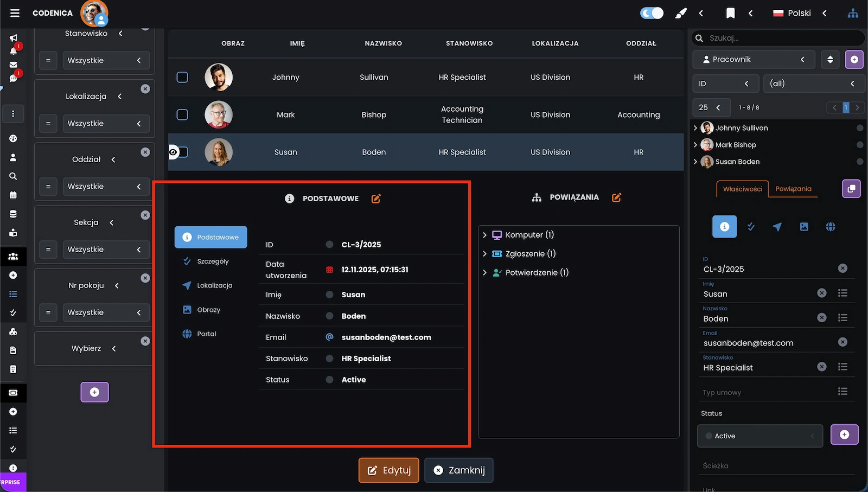868x492 pixels.
Task: Select the checkbox for Mark Bishop row
Action: tap(182, 115)
